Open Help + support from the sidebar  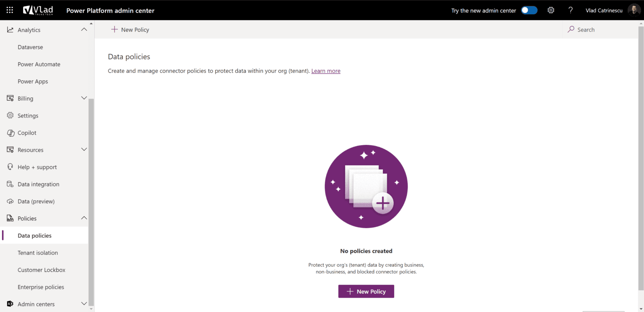coord(37,167)
